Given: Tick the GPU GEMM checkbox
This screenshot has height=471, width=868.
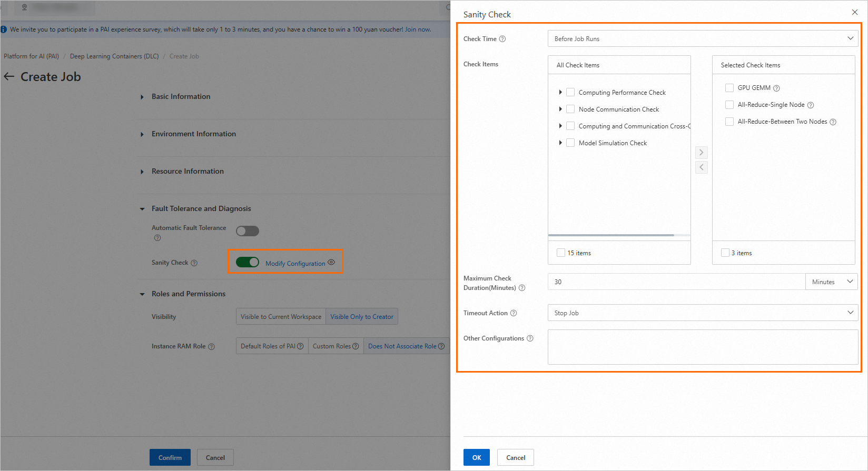Looking at the screenshot, I should (729, 88).
